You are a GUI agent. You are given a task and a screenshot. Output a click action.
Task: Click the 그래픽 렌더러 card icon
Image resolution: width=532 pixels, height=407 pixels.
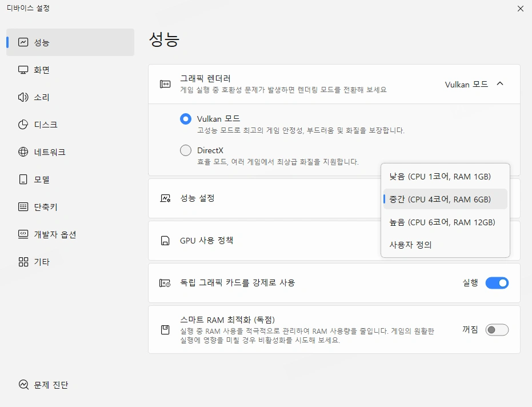[x=165, y=84]
